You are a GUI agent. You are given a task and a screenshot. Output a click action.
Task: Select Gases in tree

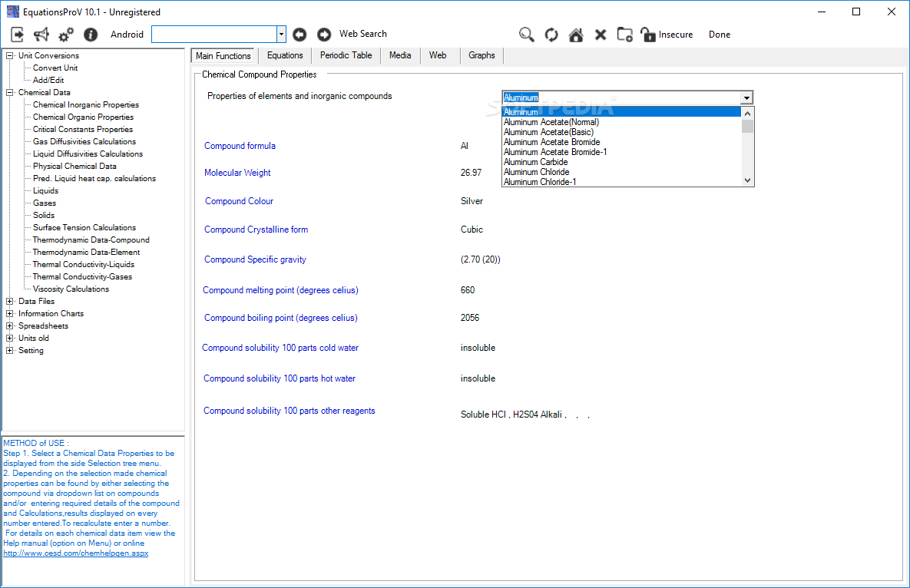point(44,203)
